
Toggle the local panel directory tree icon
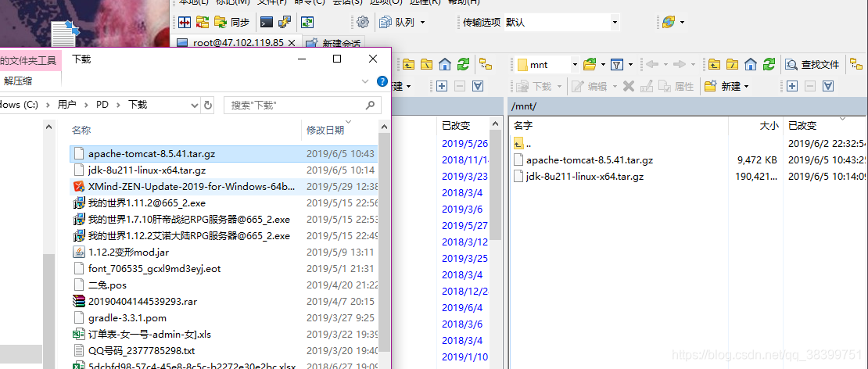(x=486, y=65)
